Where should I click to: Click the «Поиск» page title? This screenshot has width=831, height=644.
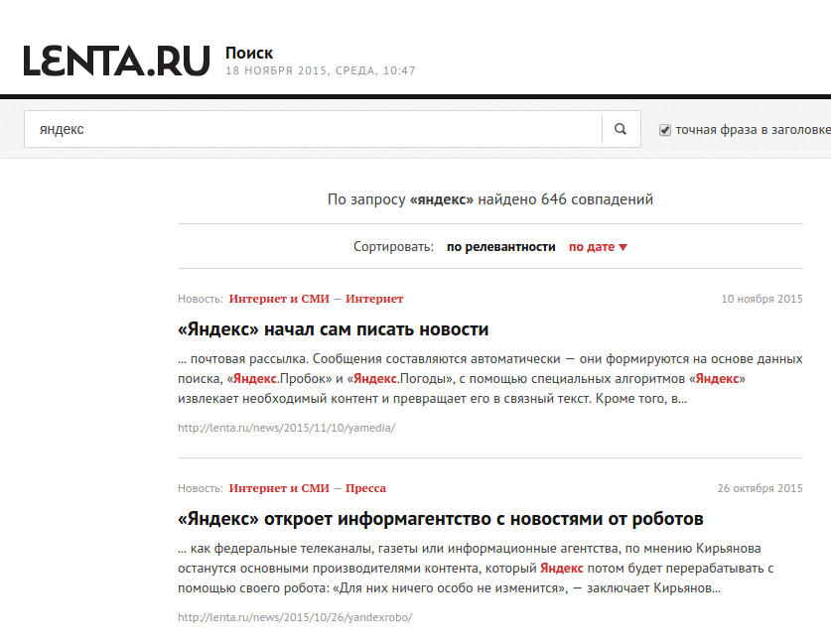(x=247, y=53)
